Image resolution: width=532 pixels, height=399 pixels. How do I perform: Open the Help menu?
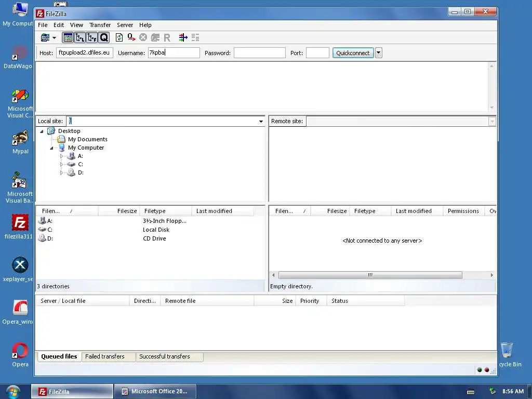pyautogui.click(x=145, y=25)
